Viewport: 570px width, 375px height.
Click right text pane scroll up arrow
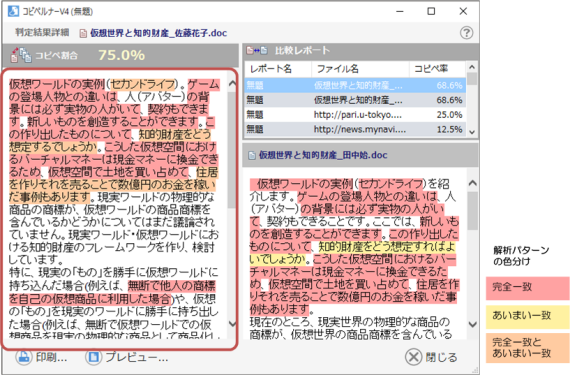coord(472,183)
